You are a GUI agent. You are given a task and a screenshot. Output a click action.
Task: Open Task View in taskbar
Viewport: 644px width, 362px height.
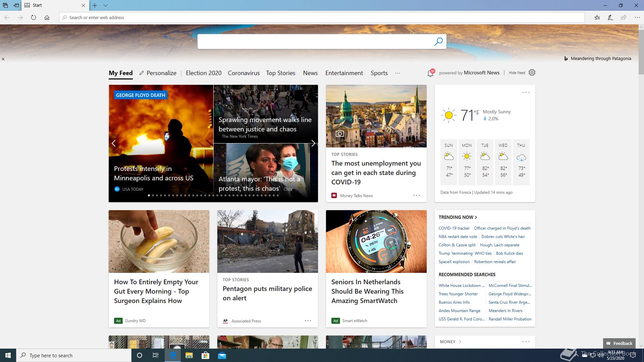[156, 355]
